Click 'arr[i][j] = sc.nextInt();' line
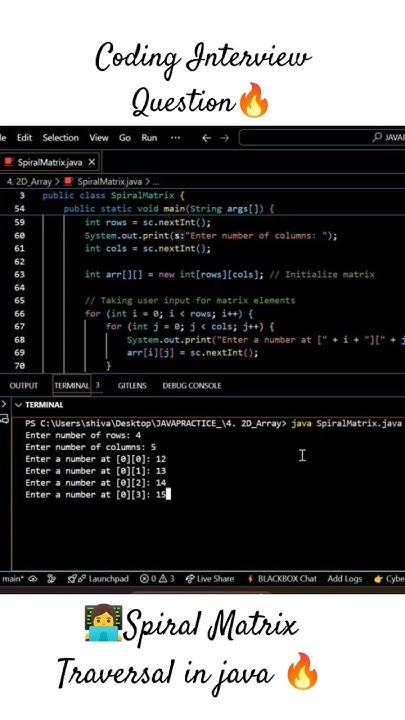This screenshot has width=405, height=720. [x=192, y=353]
